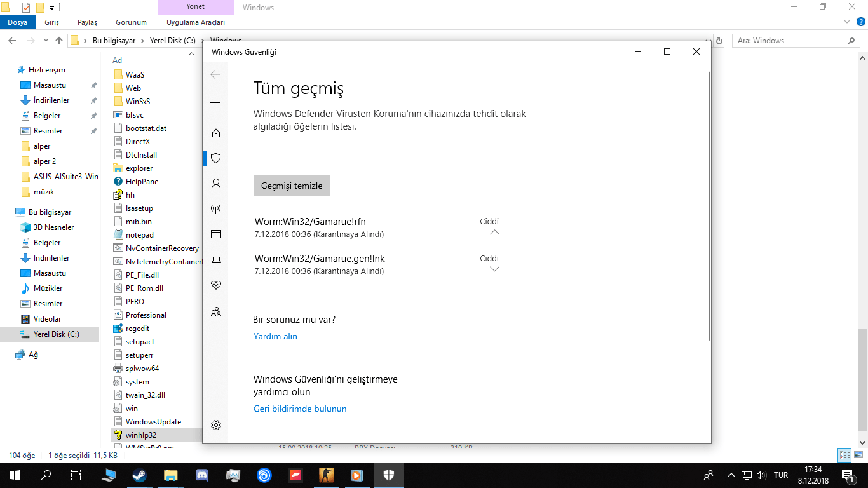Click the Yardım alın link
The height and width of the screenshot is (488, 868).
275,336
